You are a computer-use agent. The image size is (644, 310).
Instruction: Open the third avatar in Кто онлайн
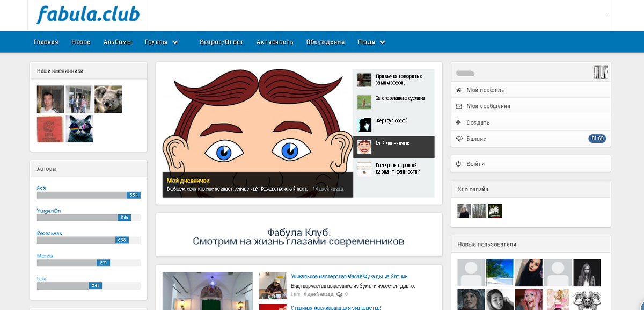tap(495, 211)
